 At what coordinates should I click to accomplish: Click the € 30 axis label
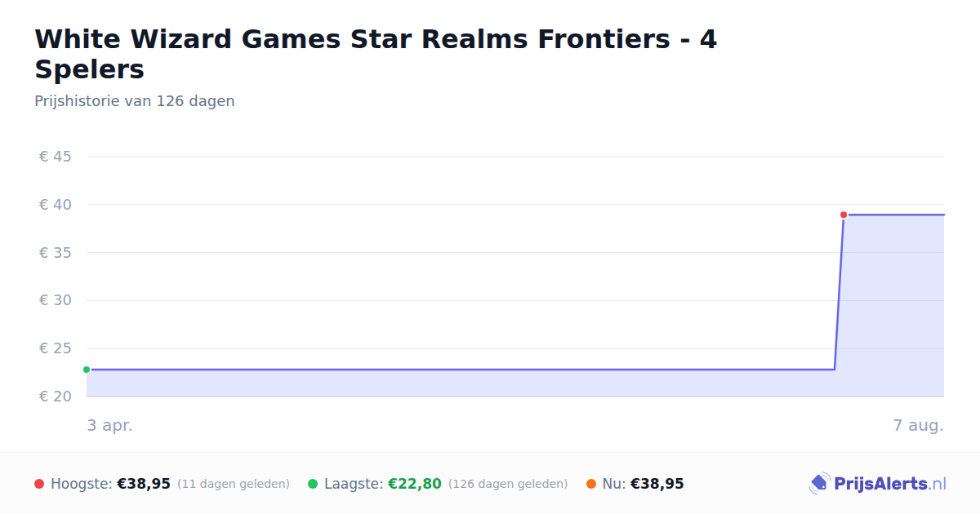[56, 300]
